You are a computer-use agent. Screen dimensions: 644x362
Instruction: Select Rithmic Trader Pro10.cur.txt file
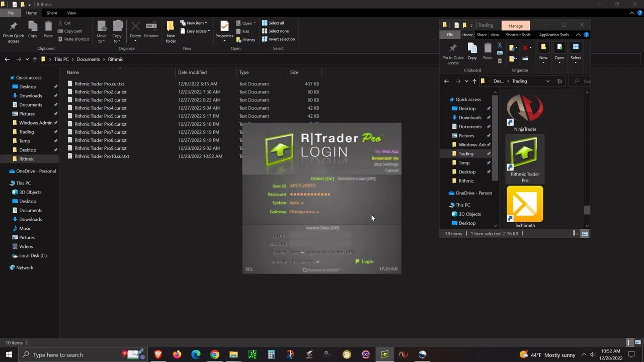(x=102, y=156)
